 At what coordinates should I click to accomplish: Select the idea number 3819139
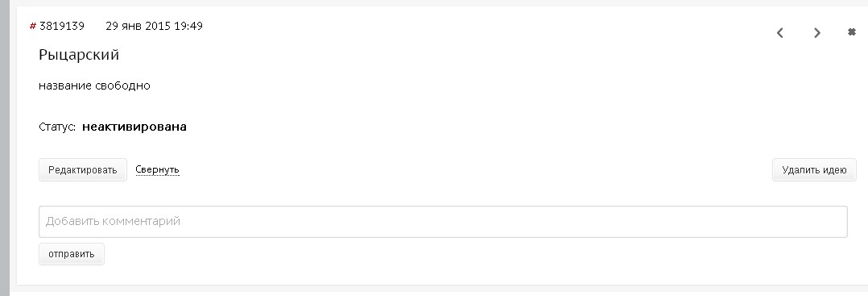coord(61,26)
